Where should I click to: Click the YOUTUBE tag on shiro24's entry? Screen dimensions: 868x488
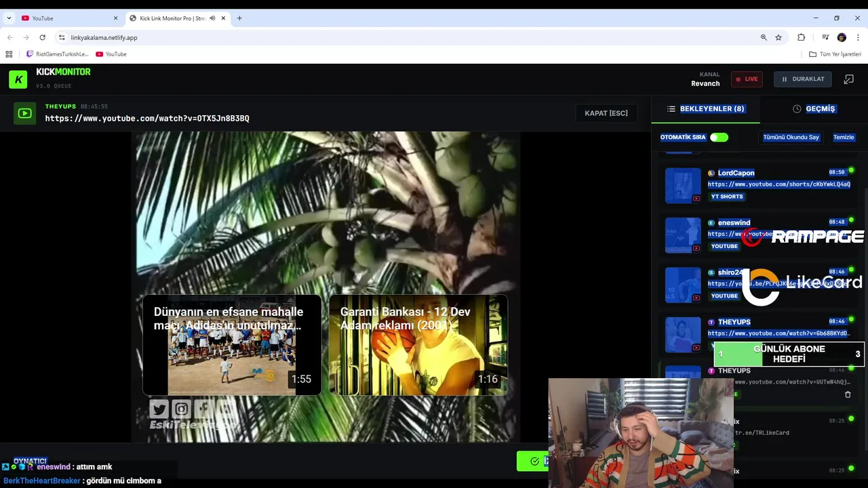point(724,296)
